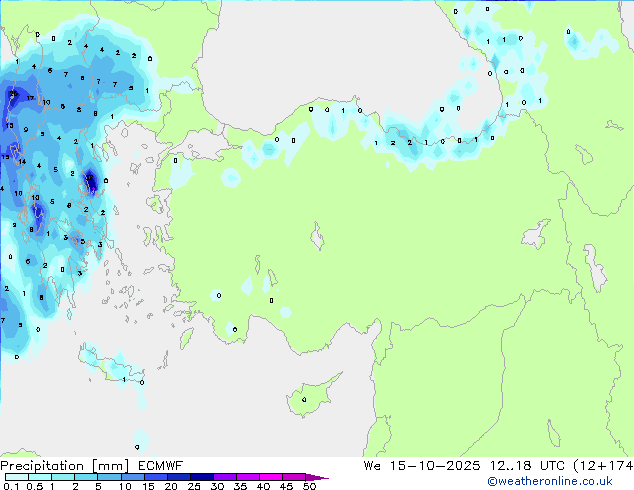The width and height of the screenshot is (634, 490).
Task: Click the date '15-10-2025' in footer
Action: pyautogui.click(x=435, y=466)
